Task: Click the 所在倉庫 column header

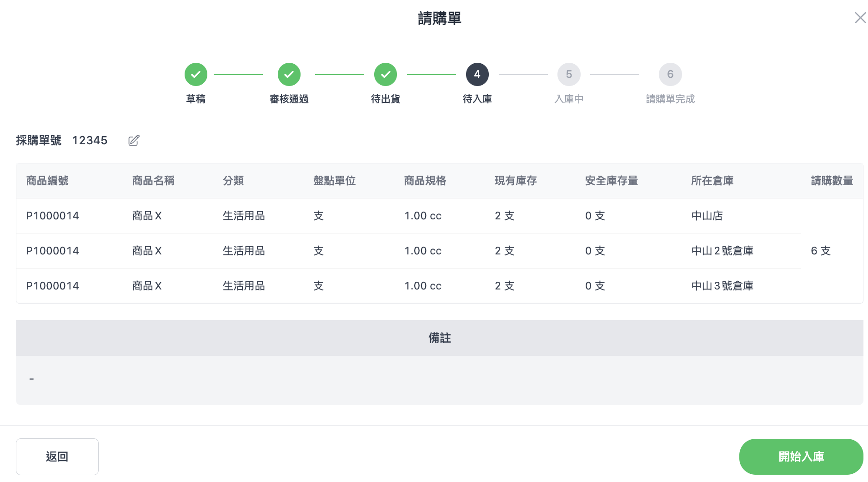Action: pos(712,181)
